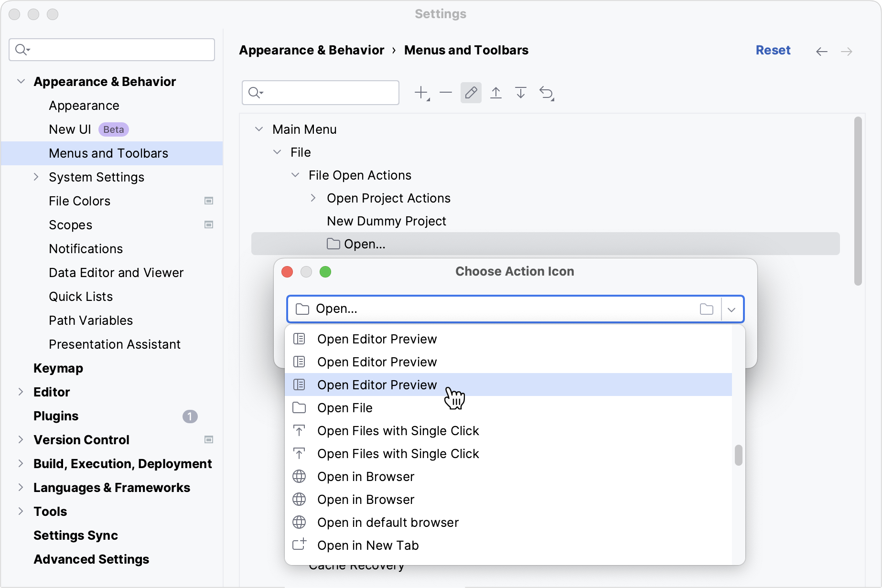The width and height of the screenshot is (882, 588).
Task: Click the globe icon beside Open in default browser
Action: 299,523
